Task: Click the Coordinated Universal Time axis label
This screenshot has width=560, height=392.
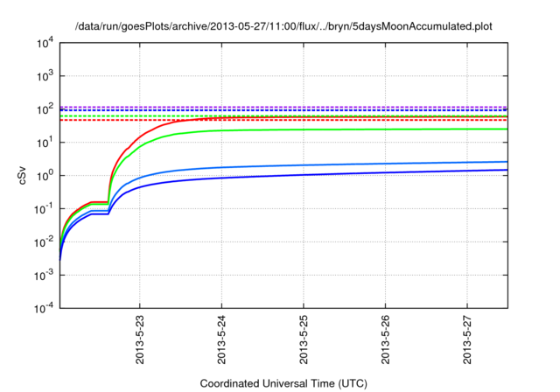Action: (x=283, y=383)
